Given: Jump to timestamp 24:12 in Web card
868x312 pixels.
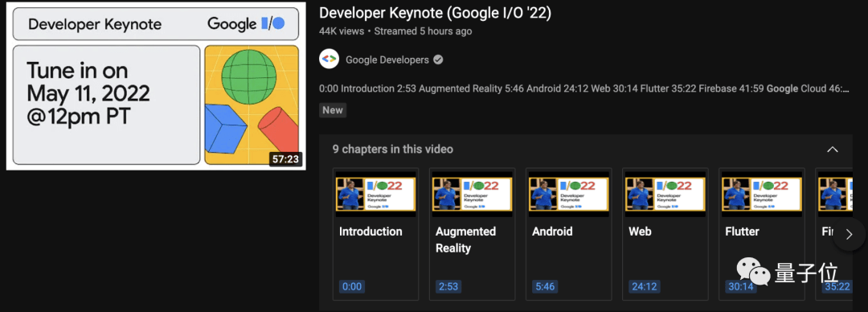Looking at the screenshot, I should pyautogui.click(x=644, y=286).
